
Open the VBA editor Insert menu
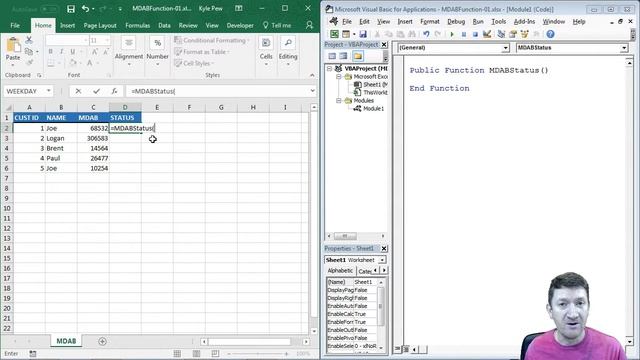(405, 22)
